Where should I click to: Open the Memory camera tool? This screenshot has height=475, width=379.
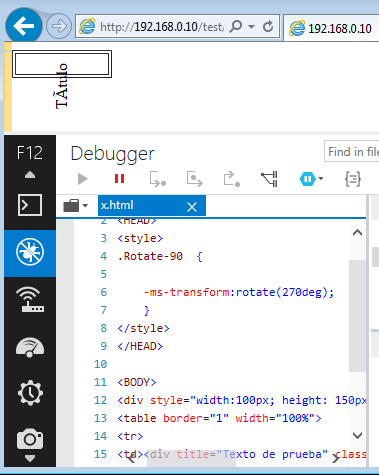point(30,438)
